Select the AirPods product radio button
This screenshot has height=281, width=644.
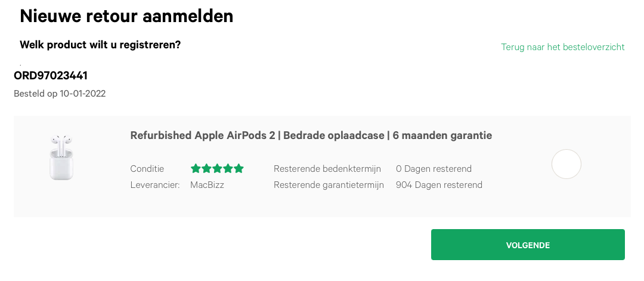566,164
